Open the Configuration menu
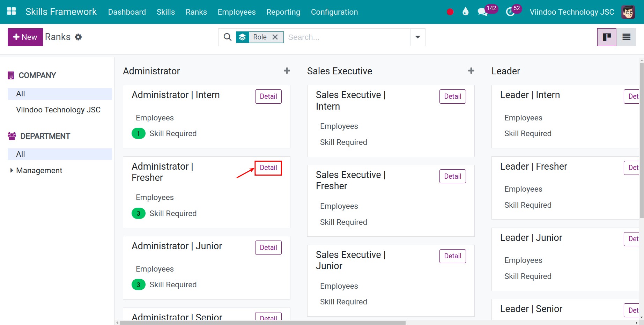 click(x=334, y=12)
